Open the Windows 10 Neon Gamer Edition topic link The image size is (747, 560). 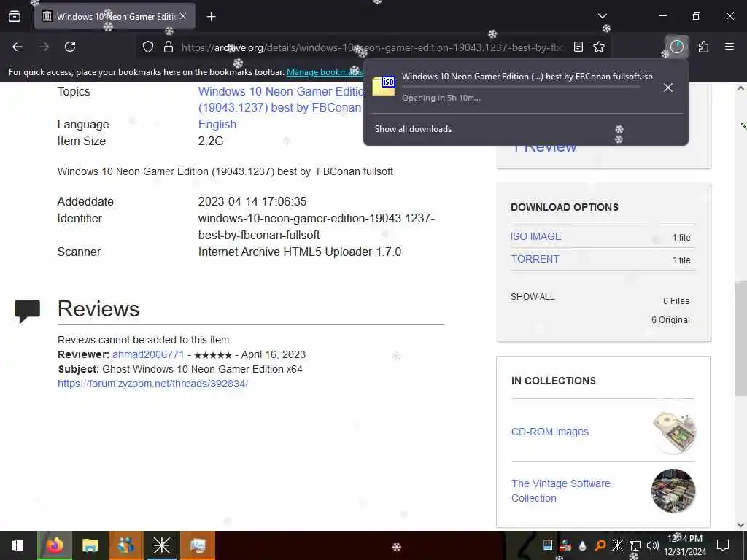tap(280, 99)
